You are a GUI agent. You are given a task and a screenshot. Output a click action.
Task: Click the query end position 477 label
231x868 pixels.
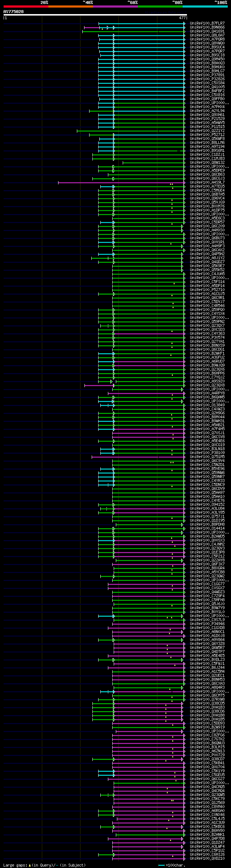[182, 18]
